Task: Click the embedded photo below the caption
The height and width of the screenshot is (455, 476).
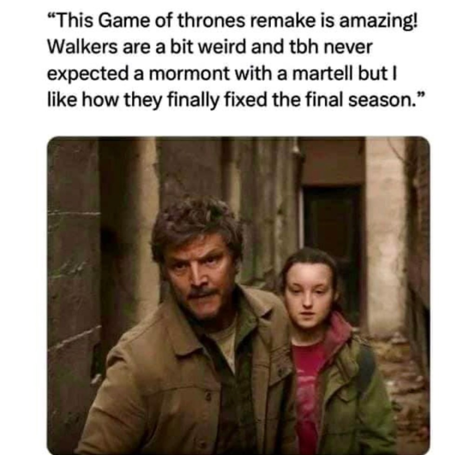Action: (238, 295)
